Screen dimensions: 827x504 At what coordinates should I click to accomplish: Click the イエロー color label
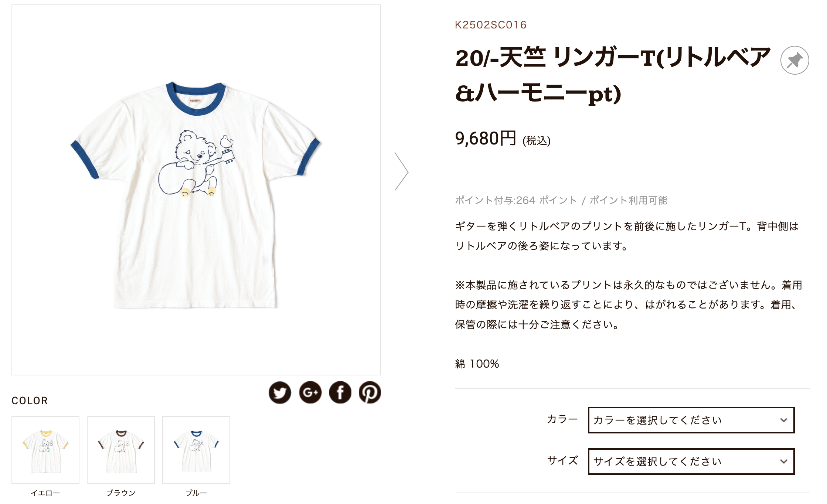coord(45,493)
